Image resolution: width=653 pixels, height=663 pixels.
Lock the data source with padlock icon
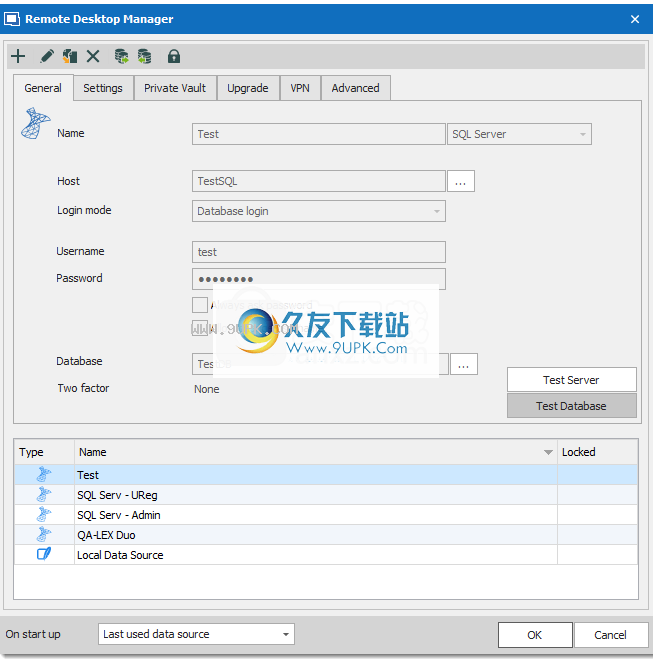click(173, 56)
